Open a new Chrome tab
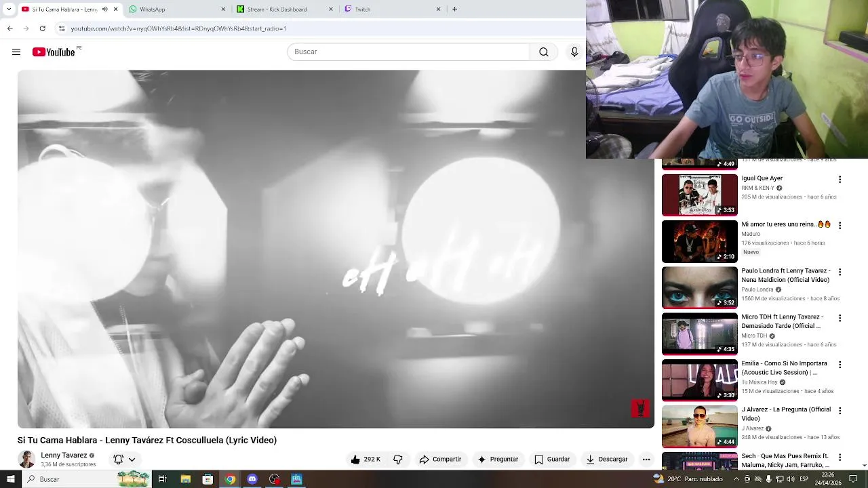 pyautogui.click(x=454, y=9)
